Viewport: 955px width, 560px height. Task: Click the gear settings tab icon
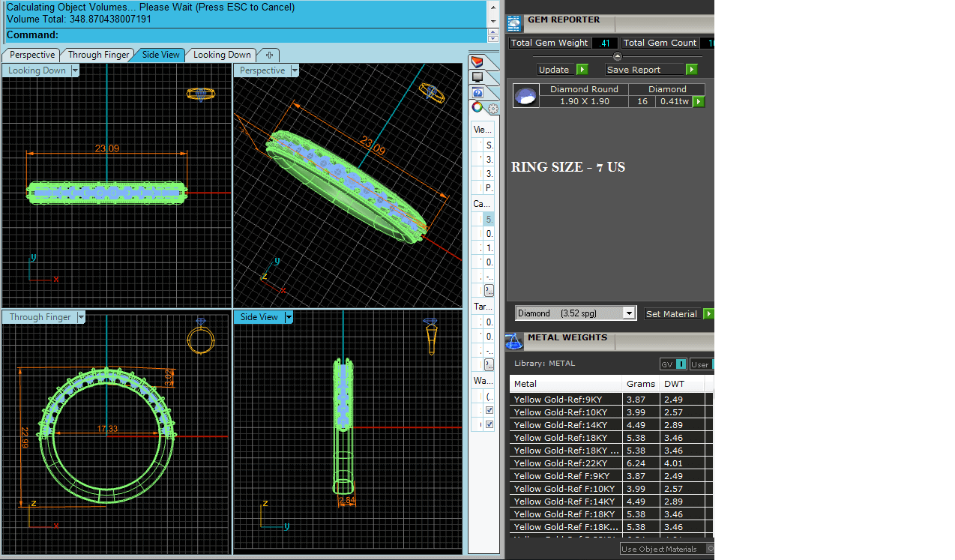492,109
